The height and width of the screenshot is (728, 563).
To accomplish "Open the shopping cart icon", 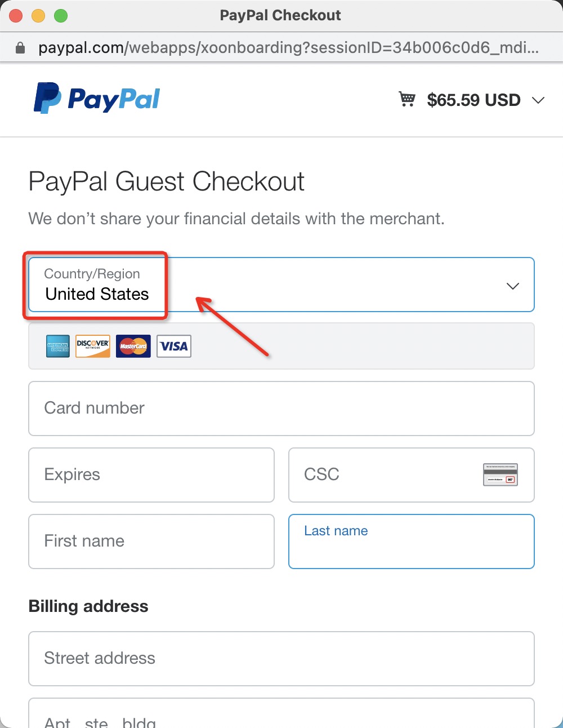I will [407, 99].
